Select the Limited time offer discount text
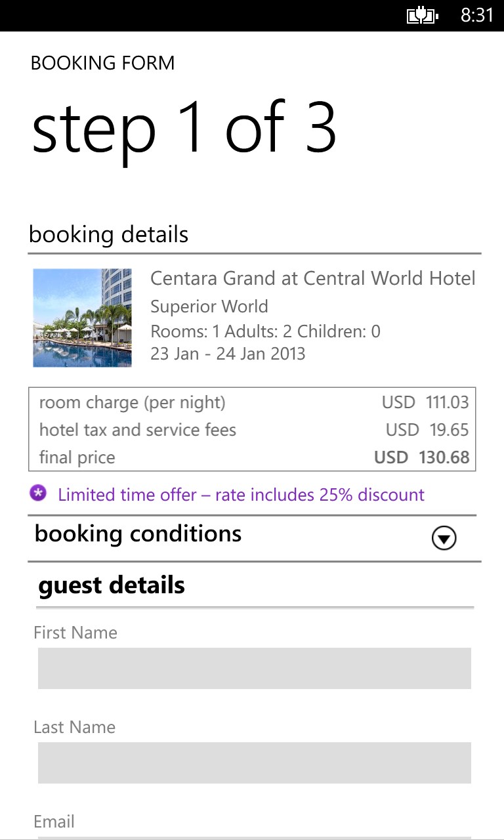The height and width of the screenshot is (840, 504). tap(241, 495)
